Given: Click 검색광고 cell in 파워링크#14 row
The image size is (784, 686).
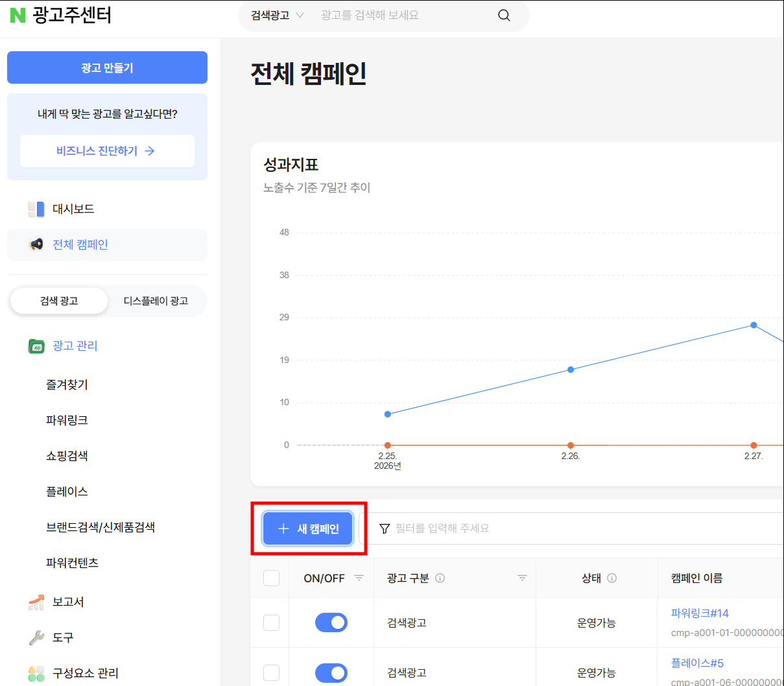Looking at the screenshot, I should pos(407,623).
